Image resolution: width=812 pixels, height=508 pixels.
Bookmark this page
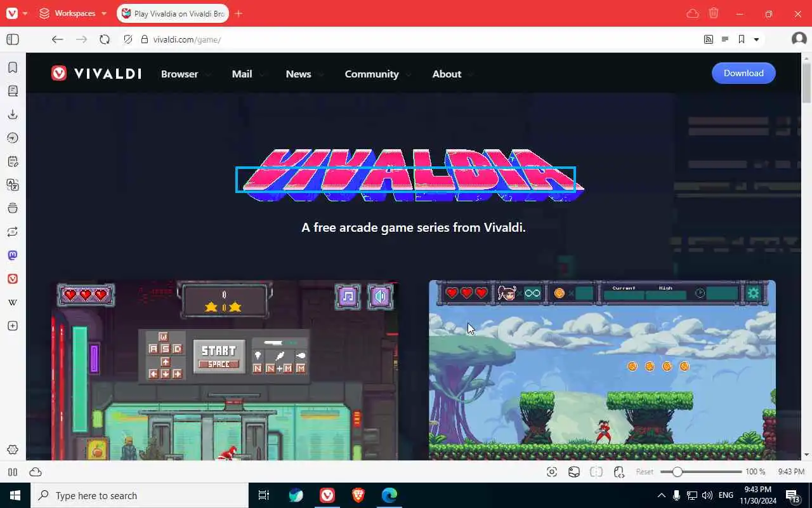click(x=741, y=39)
